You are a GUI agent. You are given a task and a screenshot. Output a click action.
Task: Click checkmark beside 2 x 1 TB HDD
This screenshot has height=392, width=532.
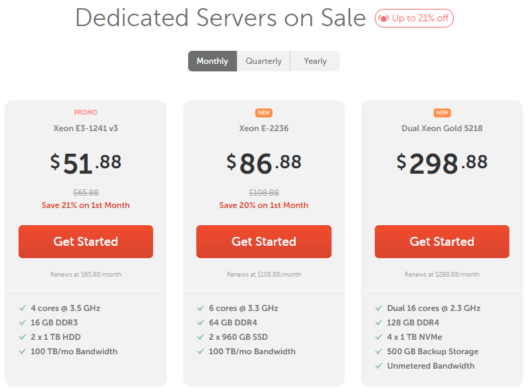23,337
